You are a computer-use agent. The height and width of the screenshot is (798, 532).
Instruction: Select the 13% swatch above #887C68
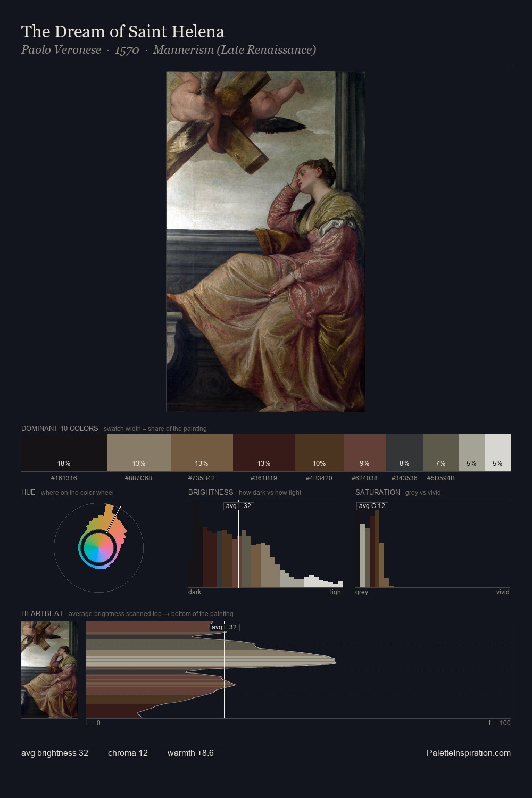(x=139, y=453)
